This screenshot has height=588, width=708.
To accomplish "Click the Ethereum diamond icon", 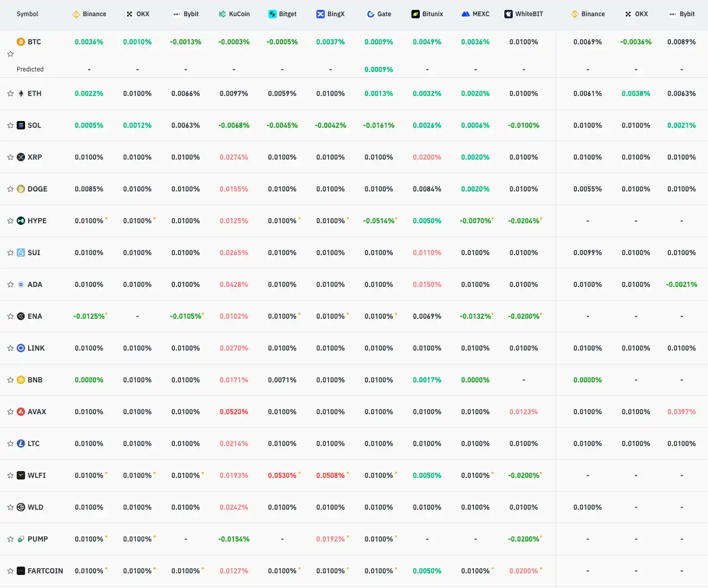I will pos(21,93).
